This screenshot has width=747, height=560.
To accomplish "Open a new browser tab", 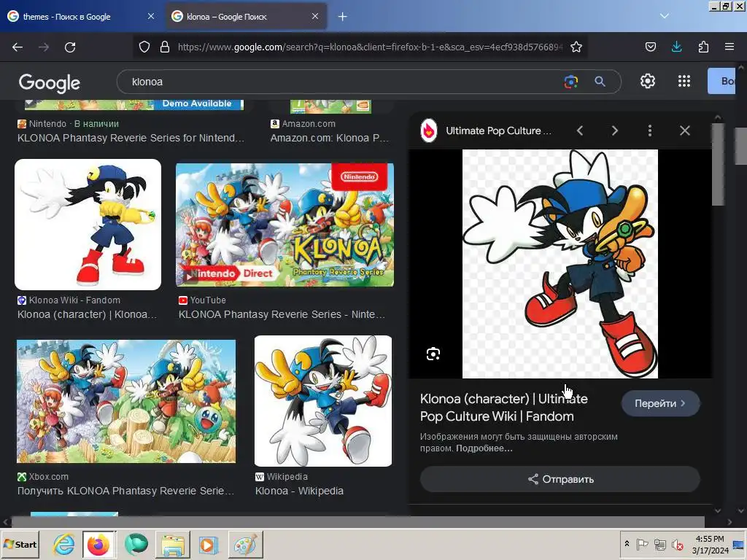I will [x=343, y=17].
